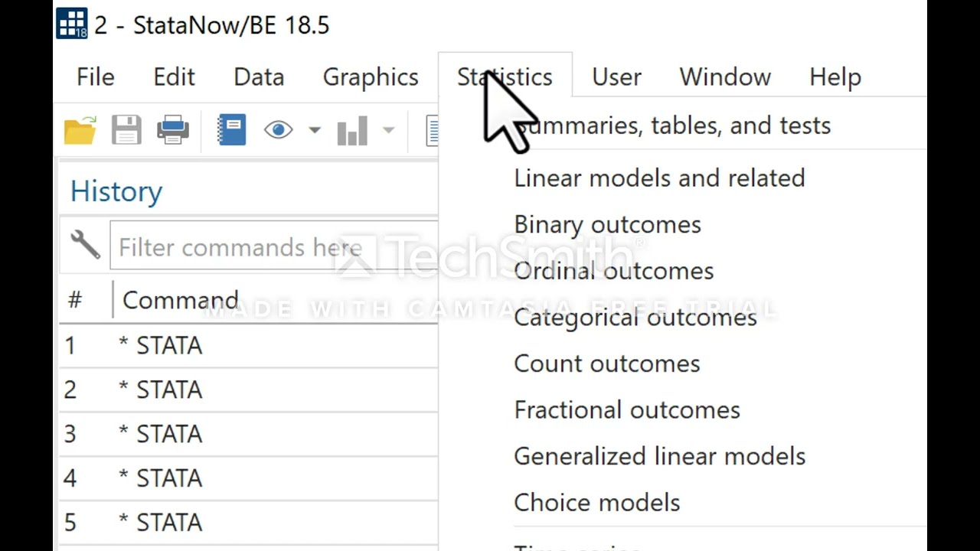This screenshot has width=980, height=551.
Task: Click the Viewer eye icon
Action: [278, 131]
